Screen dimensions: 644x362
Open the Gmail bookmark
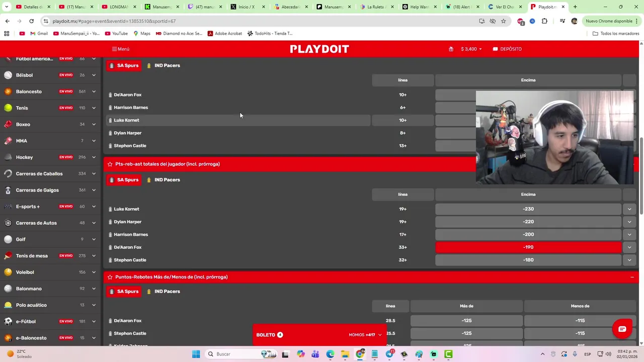(39, 34)
